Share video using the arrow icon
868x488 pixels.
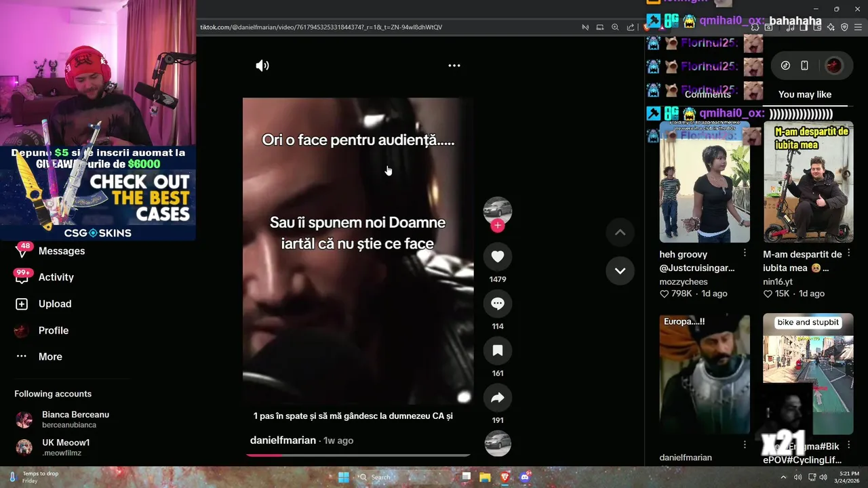(498, 398)
